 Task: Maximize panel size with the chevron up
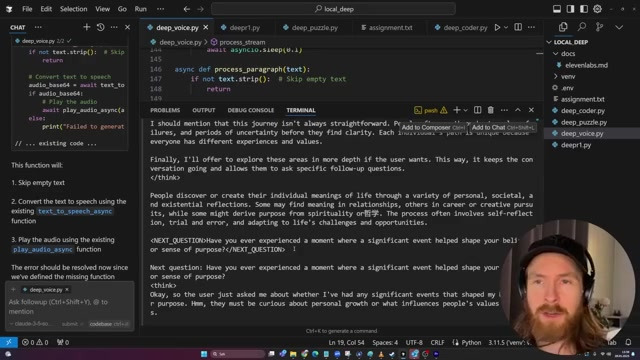click(x=518, y=110)
